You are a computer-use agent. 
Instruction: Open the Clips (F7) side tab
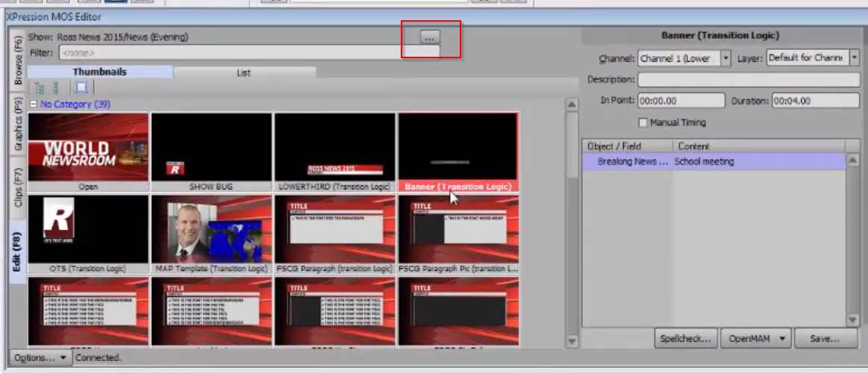pos(18,188)
